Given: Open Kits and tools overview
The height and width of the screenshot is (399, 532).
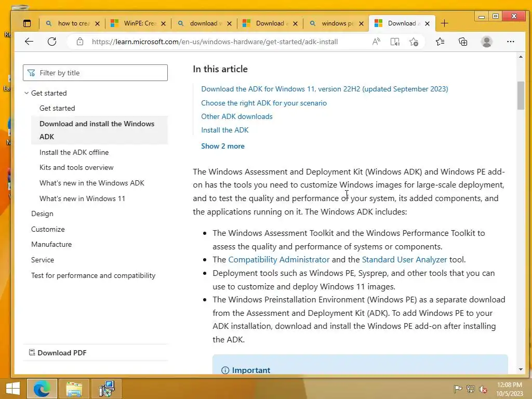Looking at the screenshot, I should click(76, 167).
